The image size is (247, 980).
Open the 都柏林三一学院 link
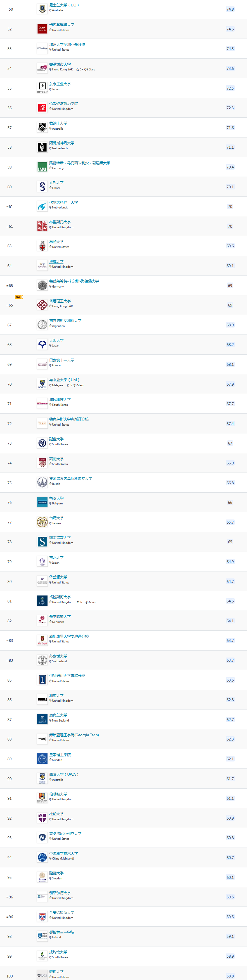coord(62,932)
